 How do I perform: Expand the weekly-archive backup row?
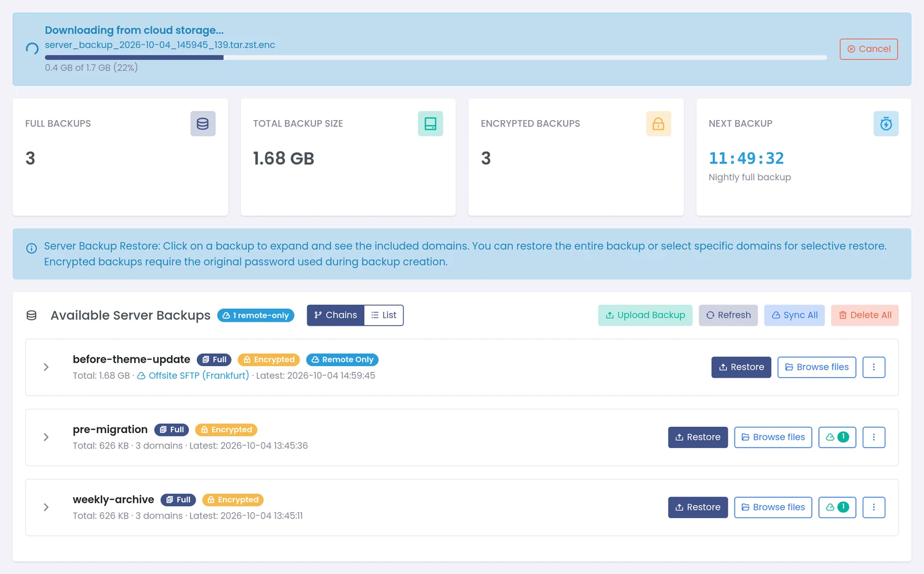(x=46, y=507)
